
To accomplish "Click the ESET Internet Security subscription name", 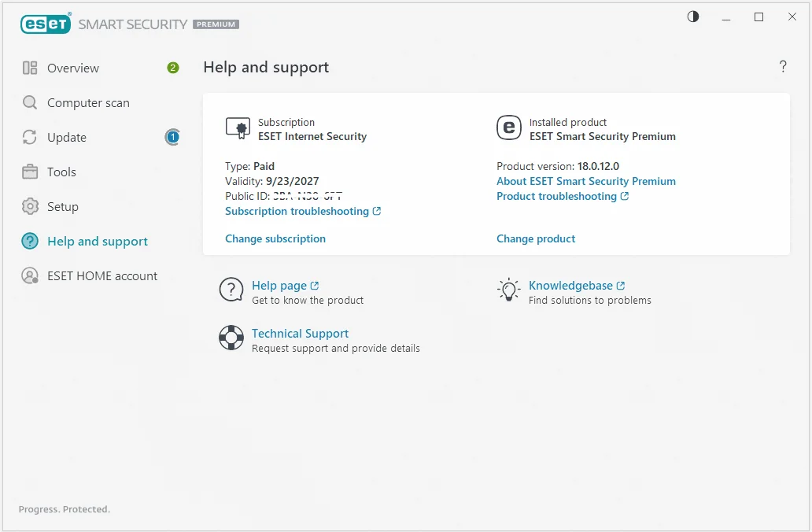I will 312,136.
